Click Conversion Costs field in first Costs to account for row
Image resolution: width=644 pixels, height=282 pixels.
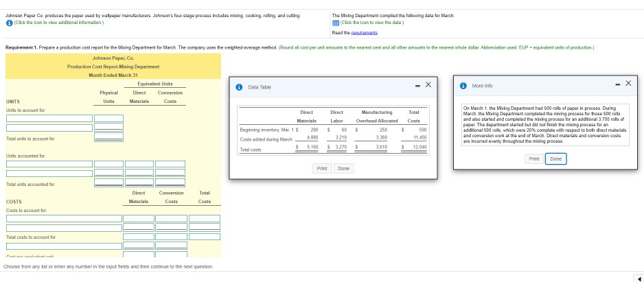[170, 218]
